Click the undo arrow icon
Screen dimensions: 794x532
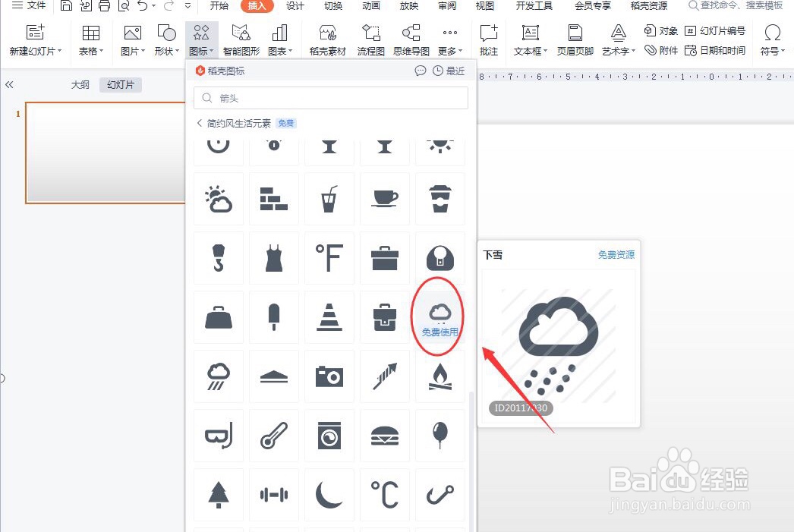tap(143, 5)
